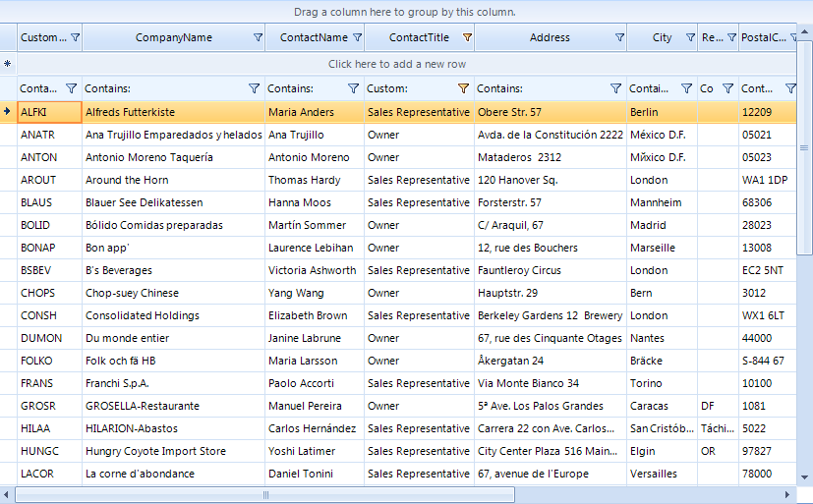
Task: Select the 'Hungry Coyote Import Store' cell
Action: click(174, 451)
